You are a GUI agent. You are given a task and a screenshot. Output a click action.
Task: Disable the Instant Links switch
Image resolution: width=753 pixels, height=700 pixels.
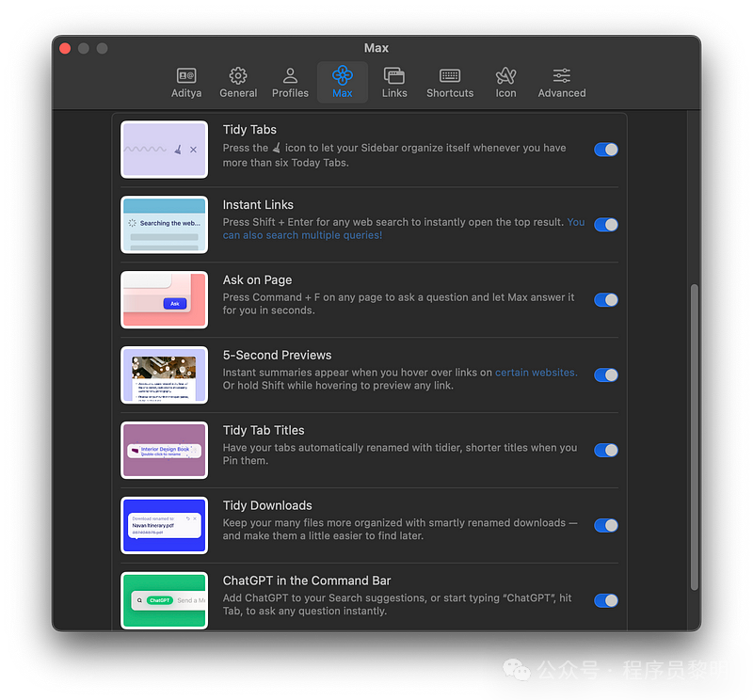pos(606,225)
